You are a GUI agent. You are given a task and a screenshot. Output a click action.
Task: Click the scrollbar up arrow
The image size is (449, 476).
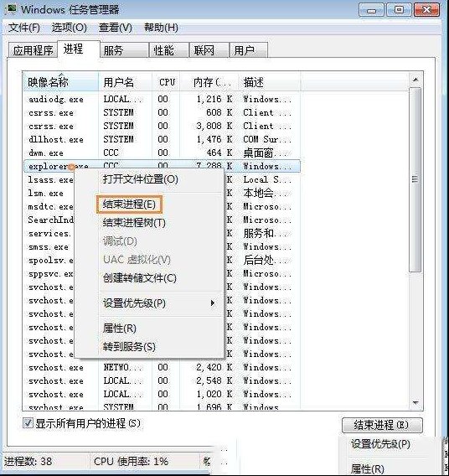pos(415,80)
